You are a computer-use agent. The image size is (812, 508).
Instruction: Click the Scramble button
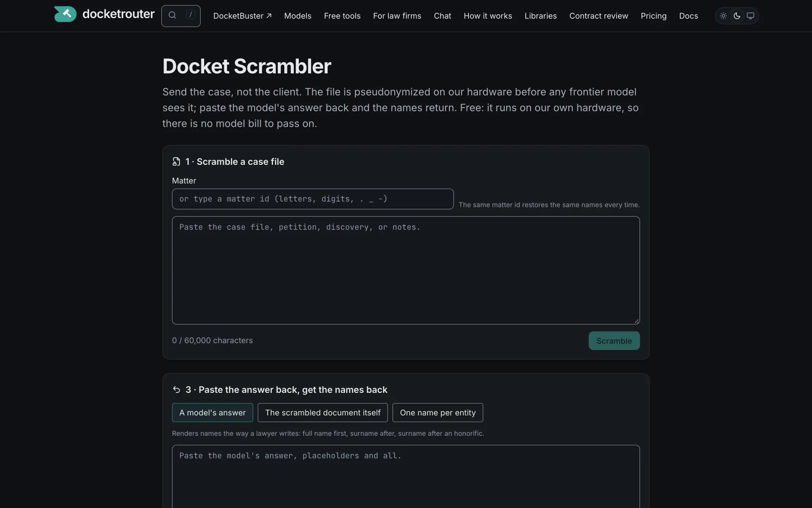[614, 341]
